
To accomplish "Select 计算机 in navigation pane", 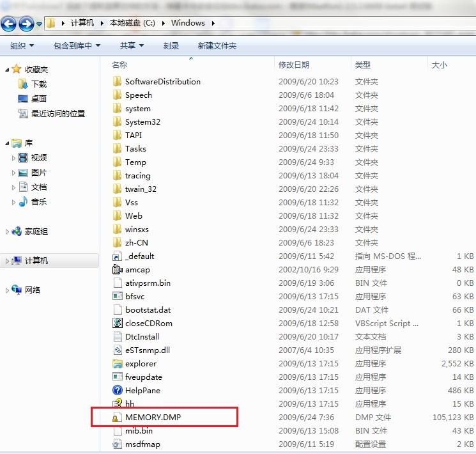I will tap(36, 260).
